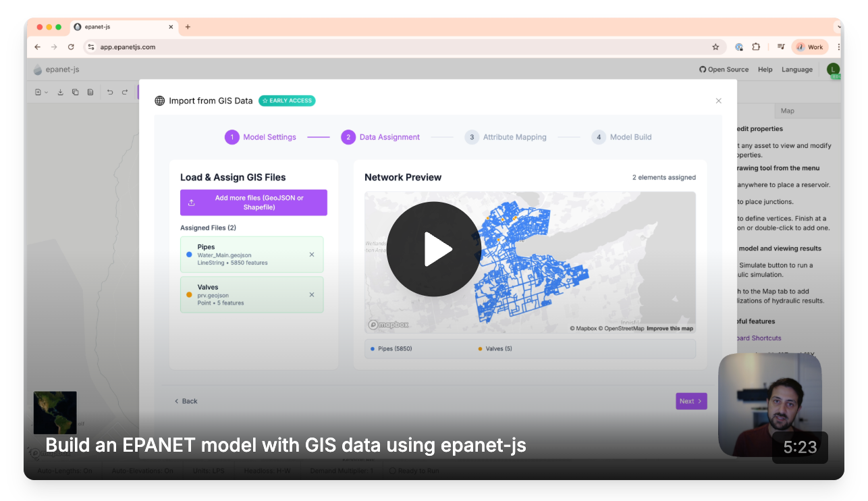Screen dimensions: 868x501
Task: Open the media control icon
Action: pyautogui.click(x=781, y=47)
